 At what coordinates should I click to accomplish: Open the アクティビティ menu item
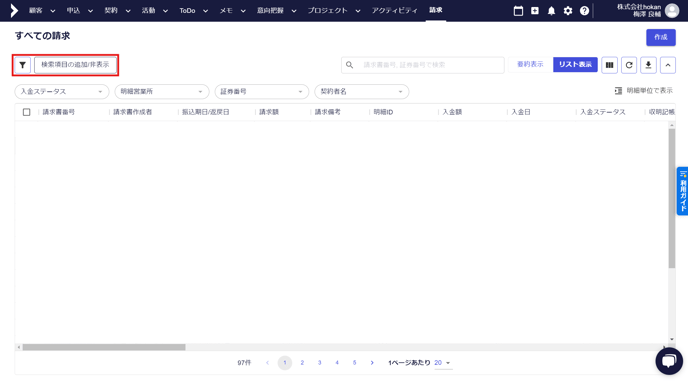pos(394,11)
